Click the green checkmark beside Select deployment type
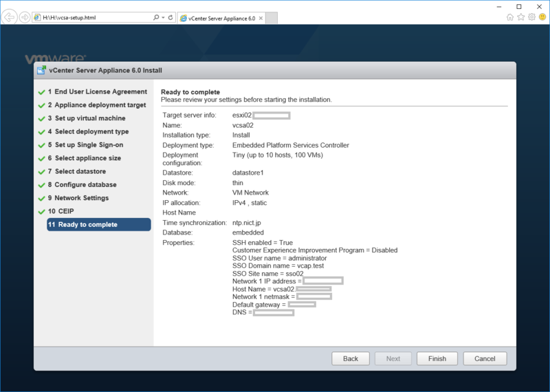550x392 pixels. point(41,132)
